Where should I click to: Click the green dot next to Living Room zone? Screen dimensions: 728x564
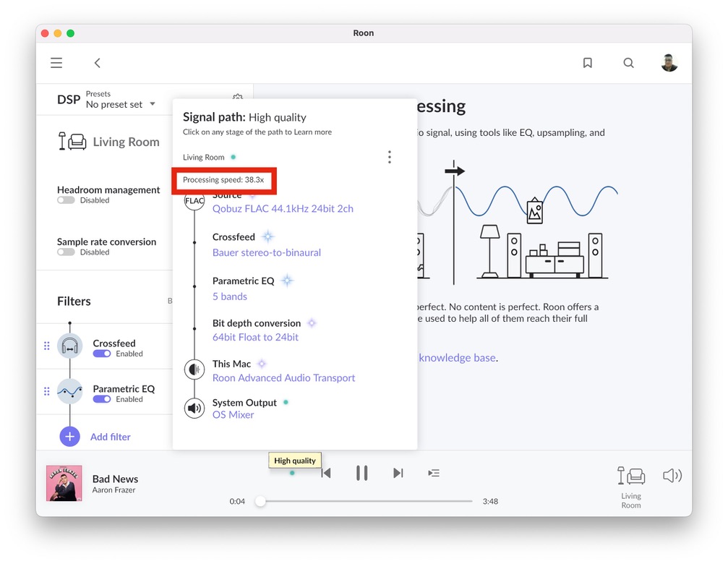pos(234,157)
